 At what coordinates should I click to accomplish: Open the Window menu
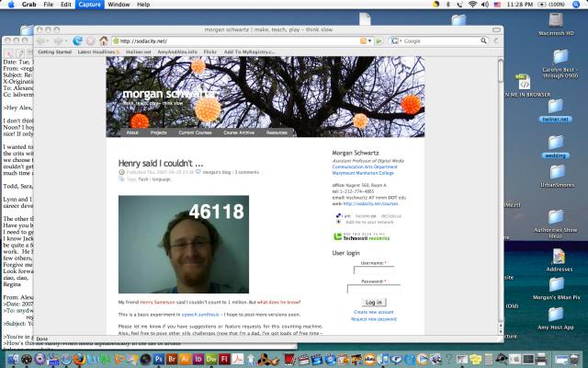pyautogui.click(x=119, y=5)
